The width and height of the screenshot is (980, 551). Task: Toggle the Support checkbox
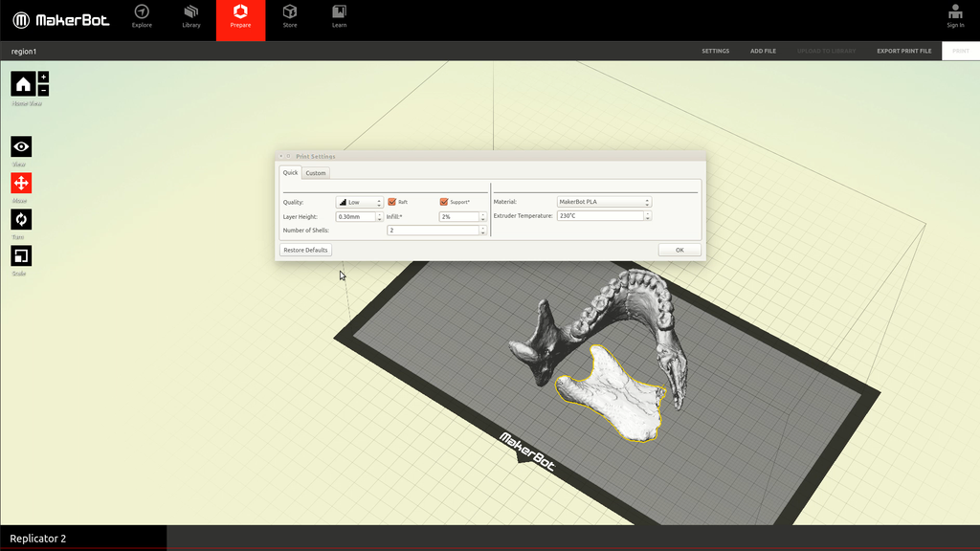click(x=444, y=202)
